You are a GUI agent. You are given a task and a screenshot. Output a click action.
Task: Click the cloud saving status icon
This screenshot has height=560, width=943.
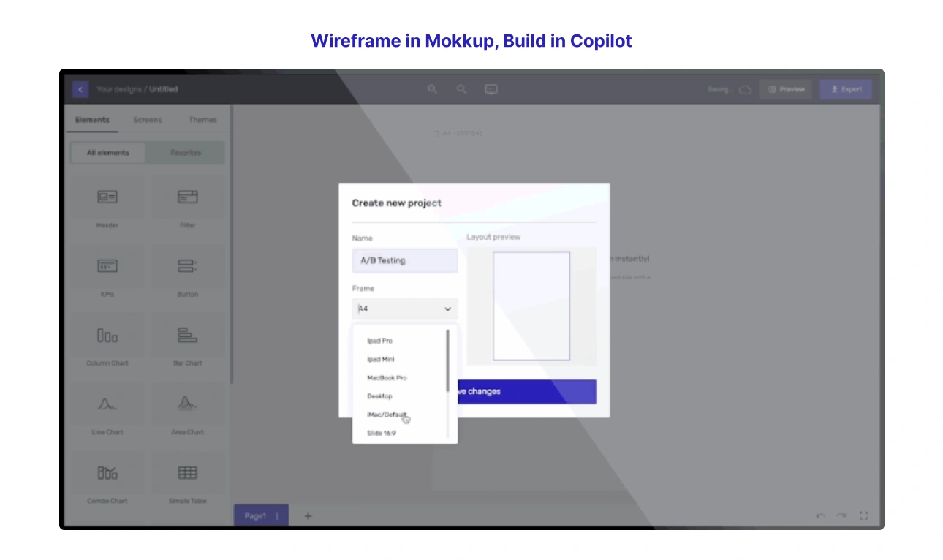pos(745,89)
